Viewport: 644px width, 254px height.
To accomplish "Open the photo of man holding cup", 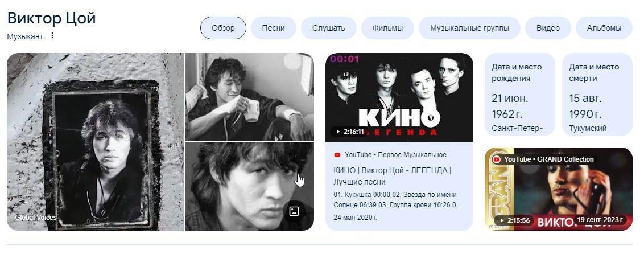I will pos(249,97).
